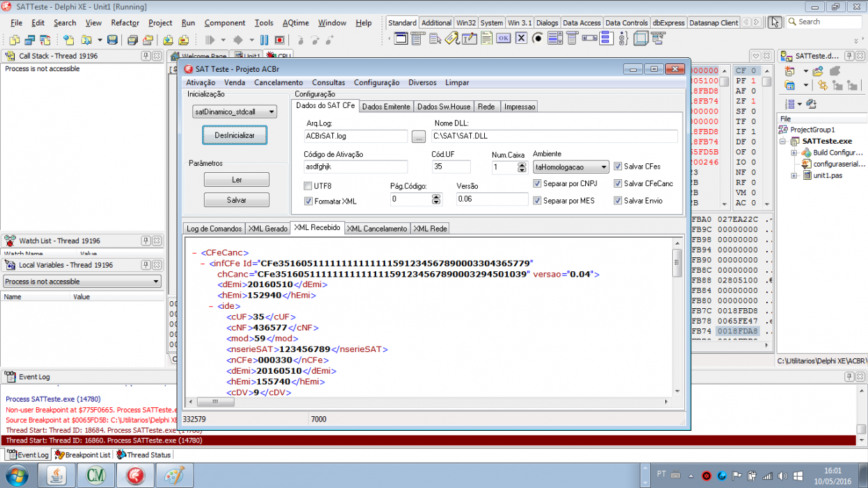Viewport: 868px width, 488px height.
Task: Click the DesInicializar button
Action: click(235, 135)
